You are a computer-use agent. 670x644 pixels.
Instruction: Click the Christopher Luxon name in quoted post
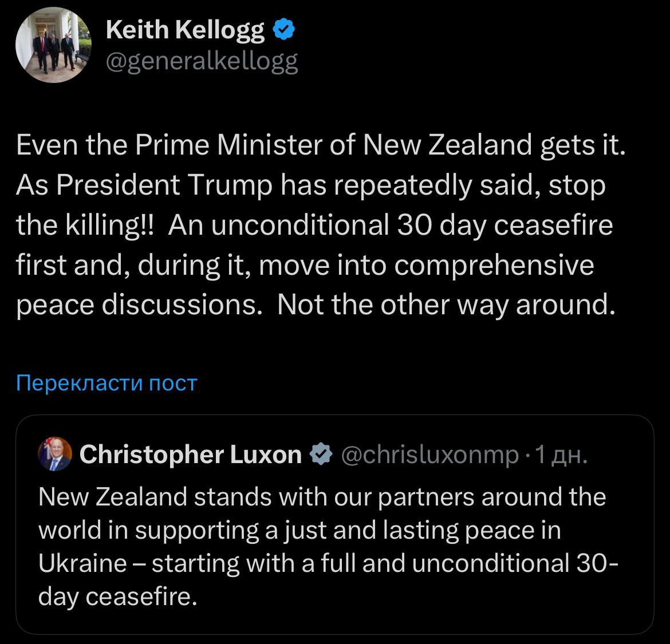click(190, 455)
